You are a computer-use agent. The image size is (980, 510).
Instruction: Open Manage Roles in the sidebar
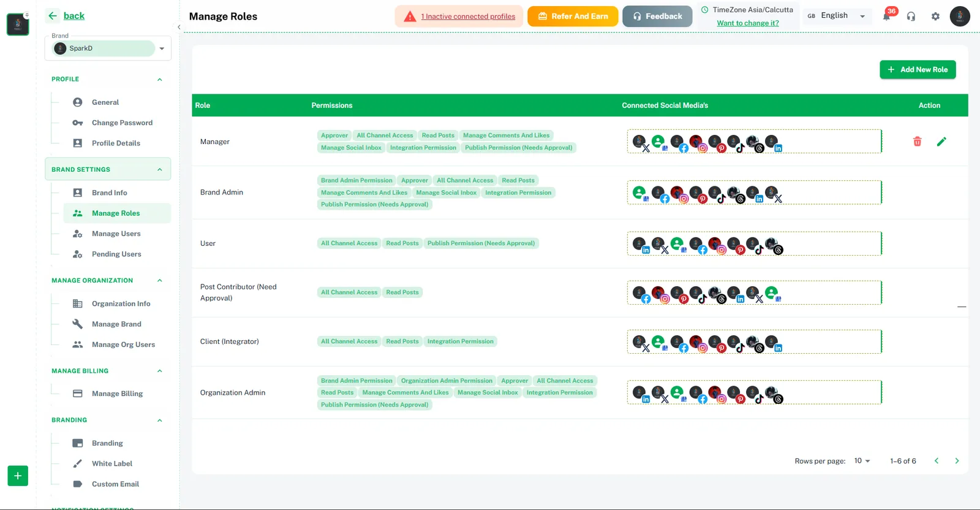click(x=117, y=213)
